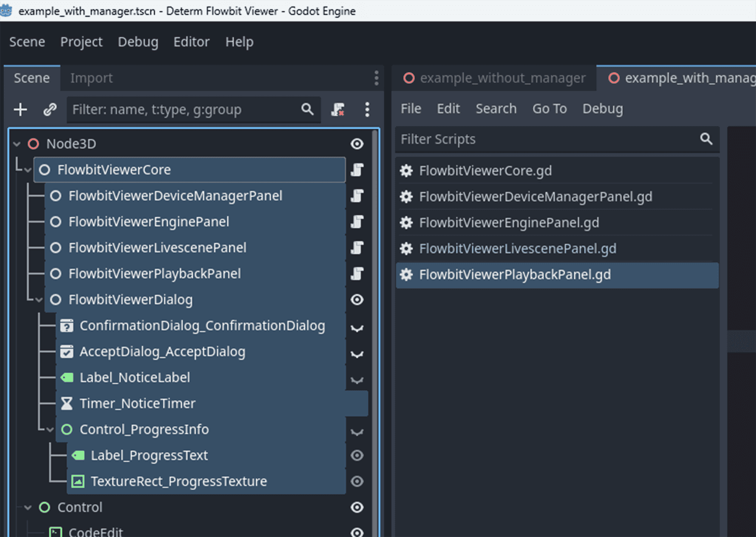
Task: Open the script editor Go To menu
Action: [x=550, y=108]
